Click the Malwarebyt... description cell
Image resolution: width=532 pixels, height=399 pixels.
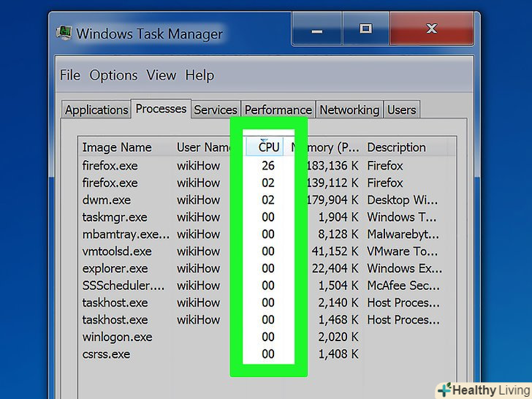click(403, 234)
